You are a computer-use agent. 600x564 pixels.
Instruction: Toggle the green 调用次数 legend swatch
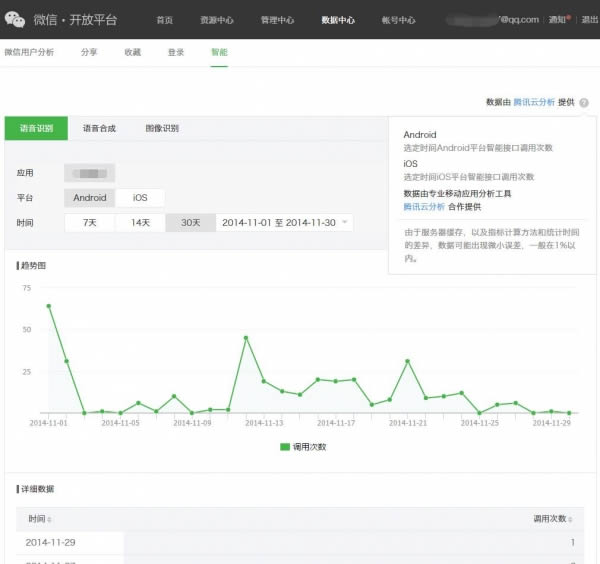click(285, 446)
